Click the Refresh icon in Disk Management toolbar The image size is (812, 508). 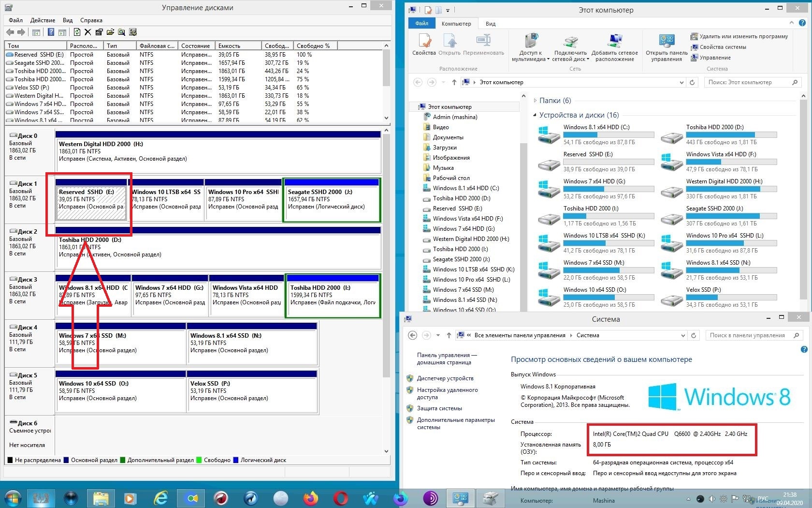pos(77,32)
